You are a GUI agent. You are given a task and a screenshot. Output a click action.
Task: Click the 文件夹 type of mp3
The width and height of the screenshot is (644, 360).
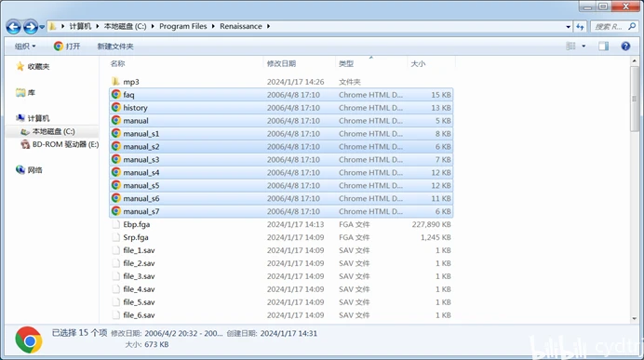[x=350, y=82]
